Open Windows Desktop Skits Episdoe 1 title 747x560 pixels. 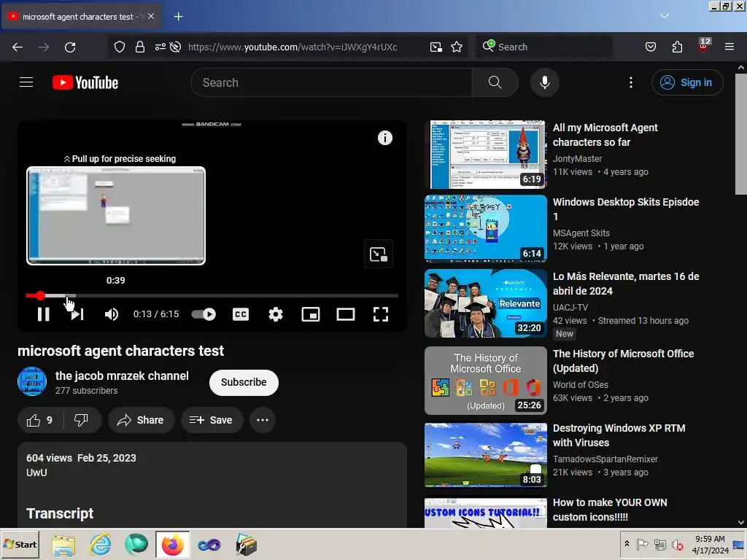click(x=625, y=209)
